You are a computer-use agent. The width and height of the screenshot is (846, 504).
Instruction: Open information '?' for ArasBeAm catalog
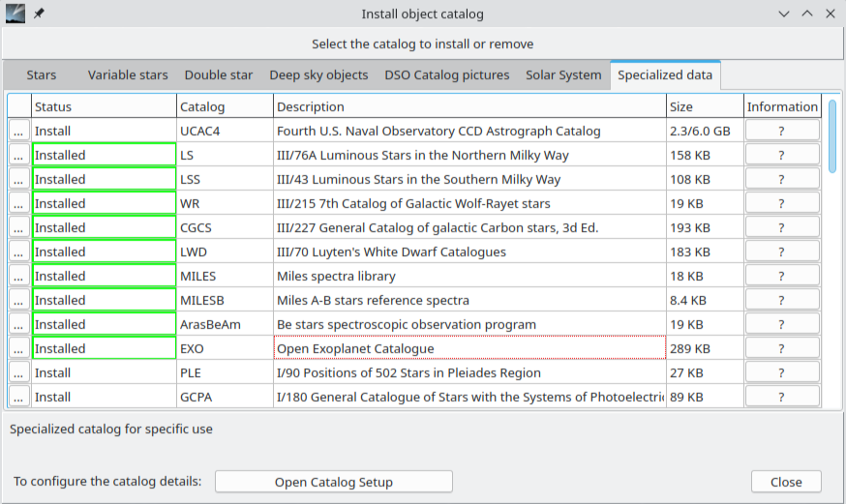pos(782,324)
